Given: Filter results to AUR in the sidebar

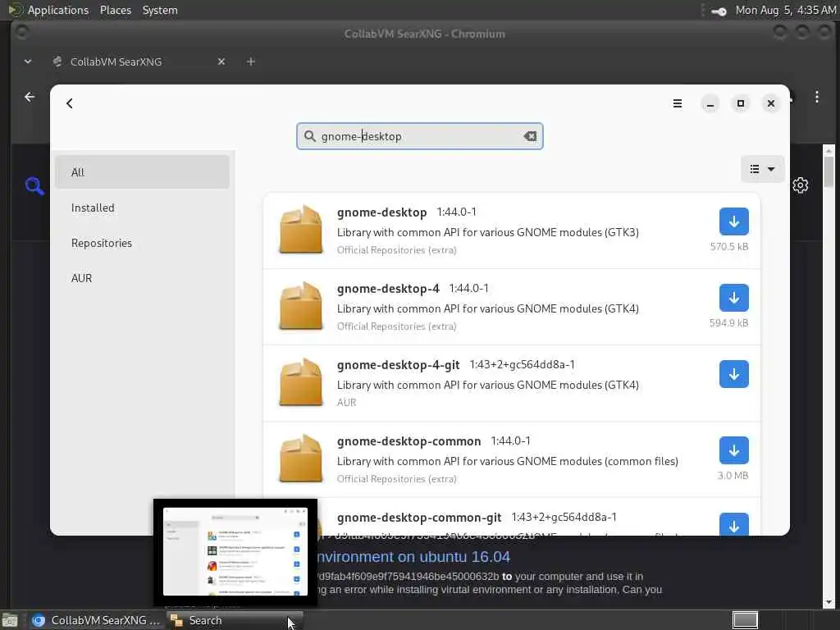Looking at the screenshot, I should 142,278.
